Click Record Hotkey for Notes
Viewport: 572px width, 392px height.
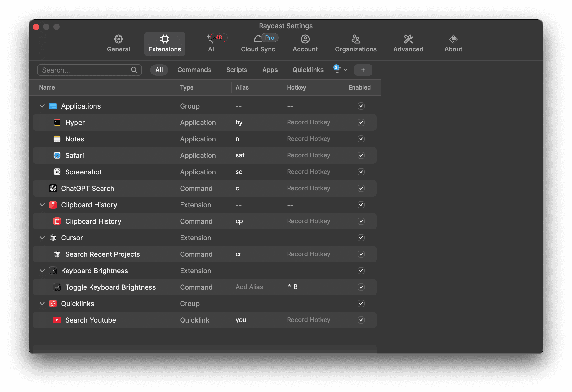click(x=308, y=139)
